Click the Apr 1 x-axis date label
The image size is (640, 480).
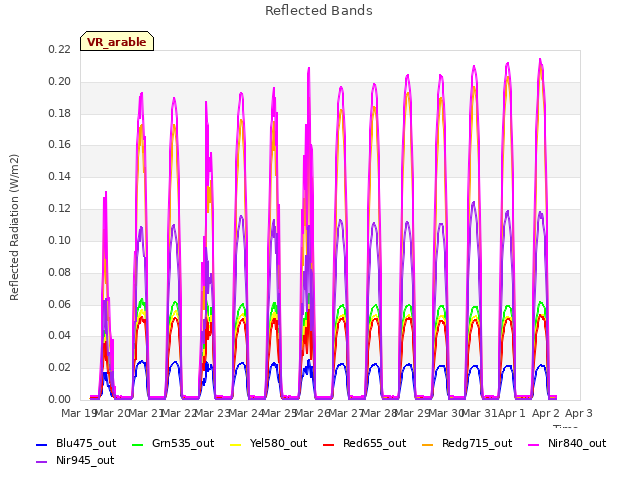(x=512, y=413)
